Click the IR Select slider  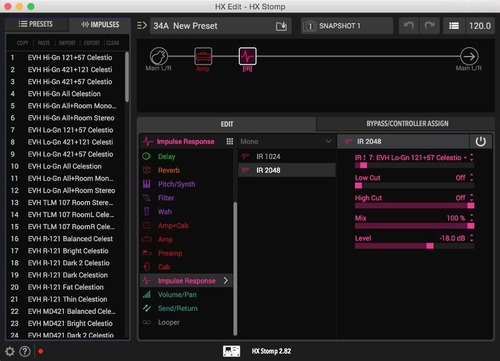pos(414,165)
